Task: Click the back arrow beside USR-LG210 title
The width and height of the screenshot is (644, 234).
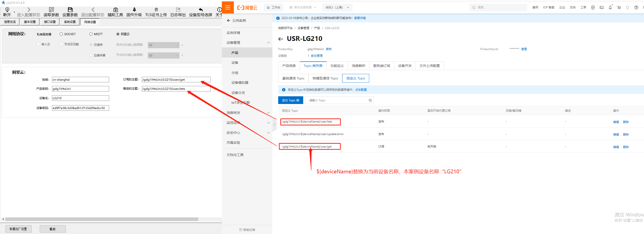Action: [x=281, y=39]
